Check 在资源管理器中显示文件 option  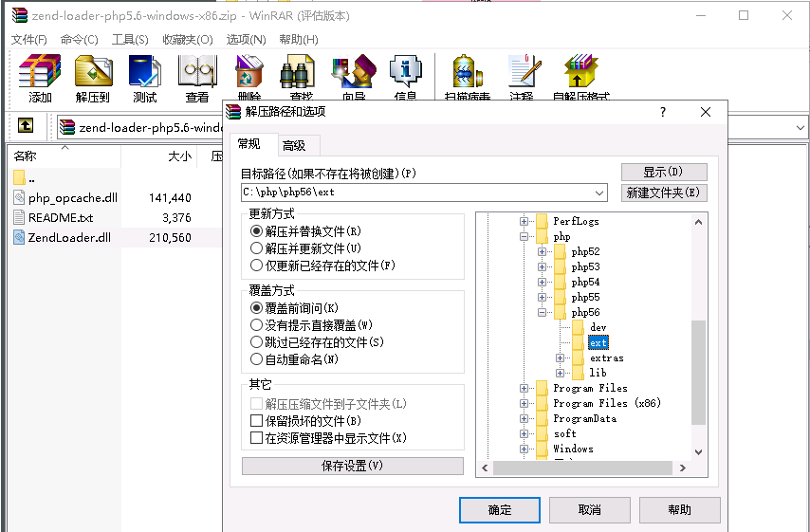point(256,438)
